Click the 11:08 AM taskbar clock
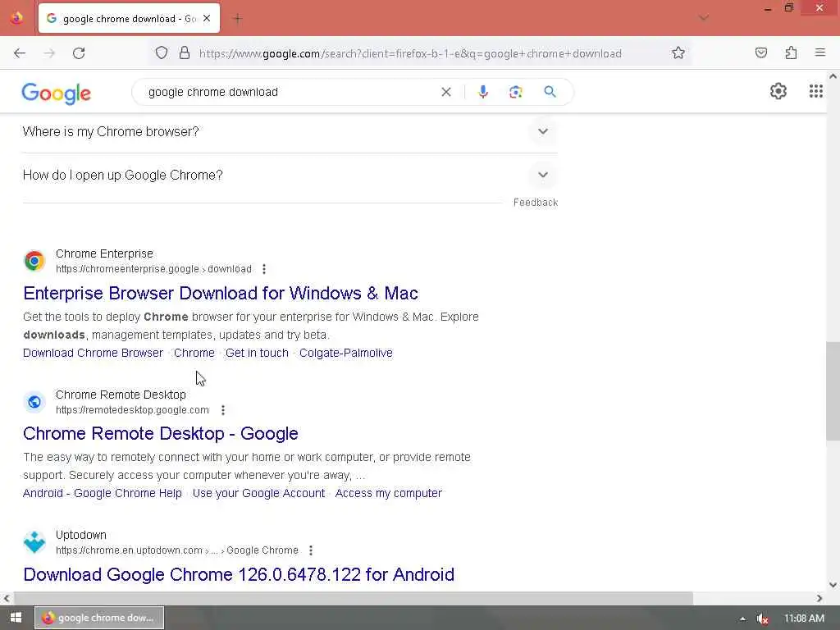Viewport: 840px width, 630px height. 804,619
